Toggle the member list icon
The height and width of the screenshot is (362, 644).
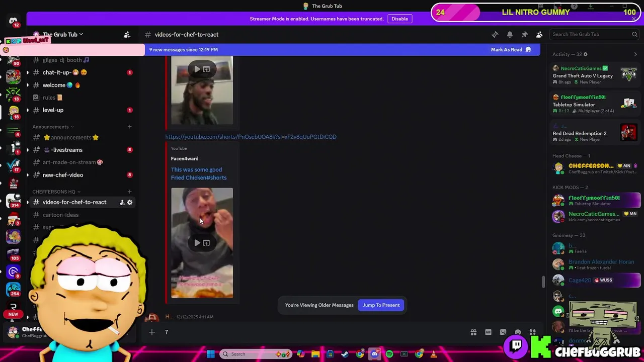click(539, 34)
